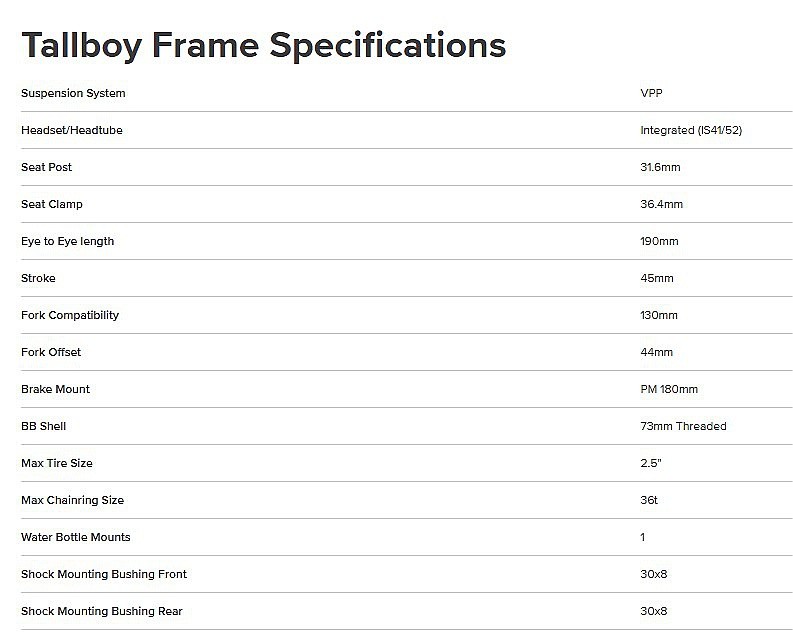
Task: Click the Tallboy Frame Specifications heading
Action: tap(263, 45)
